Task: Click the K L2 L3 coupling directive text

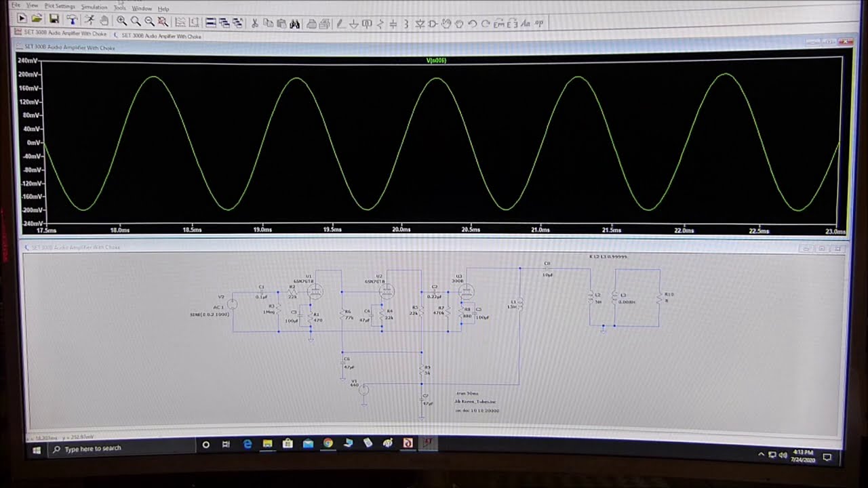Action: click(608, 257)
